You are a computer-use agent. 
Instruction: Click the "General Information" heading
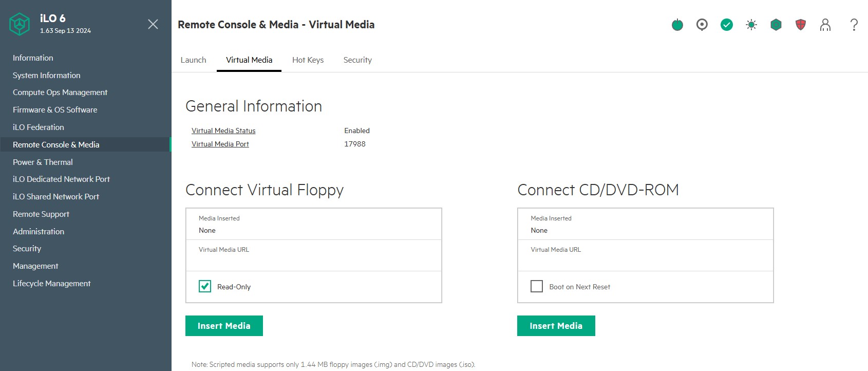click(254, 106)
